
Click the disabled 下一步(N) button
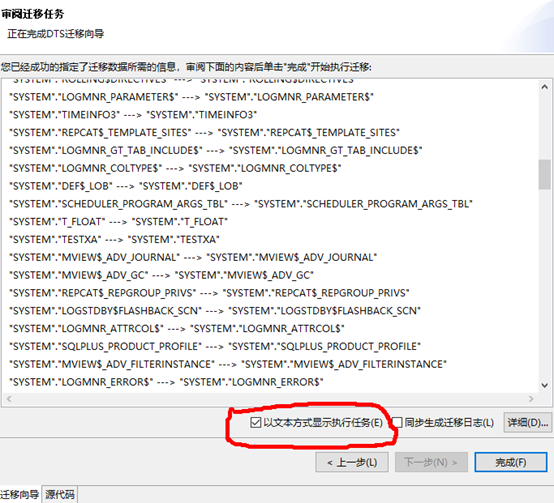(x=431, y=462)
